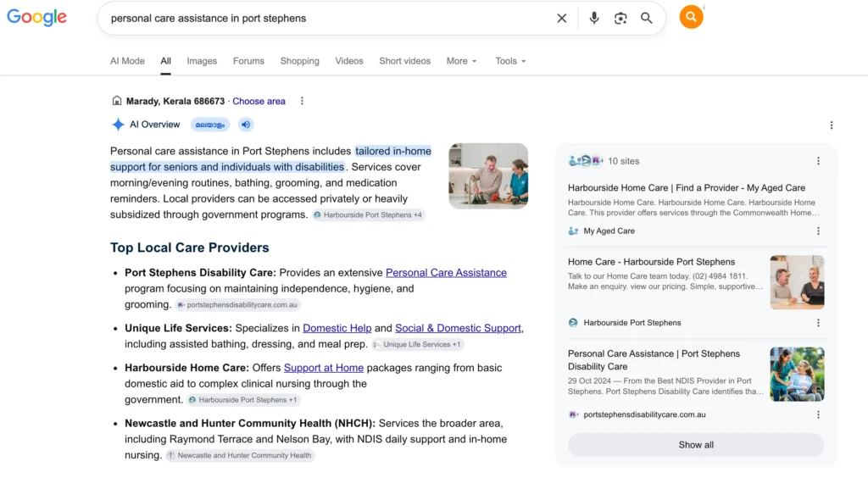Open Harbourside Home Care My Aged Care result

click(x=687, y=188)
